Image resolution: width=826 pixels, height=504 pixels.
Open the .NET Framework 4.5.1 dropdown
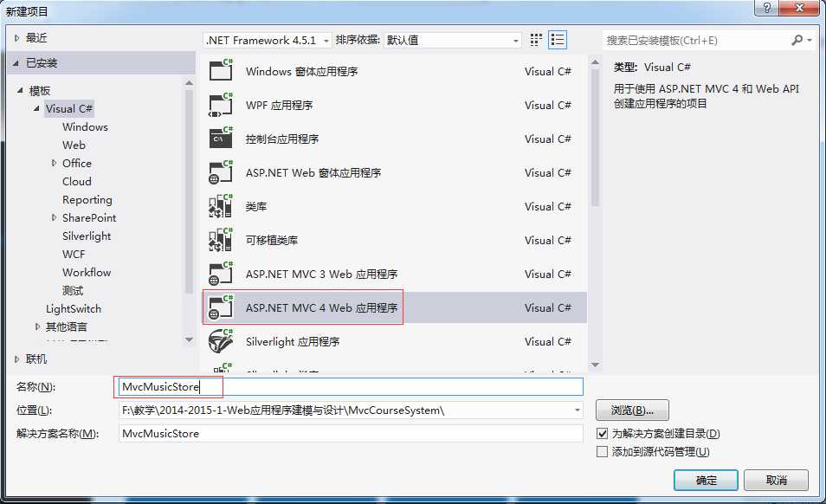(x=267, y=41)
